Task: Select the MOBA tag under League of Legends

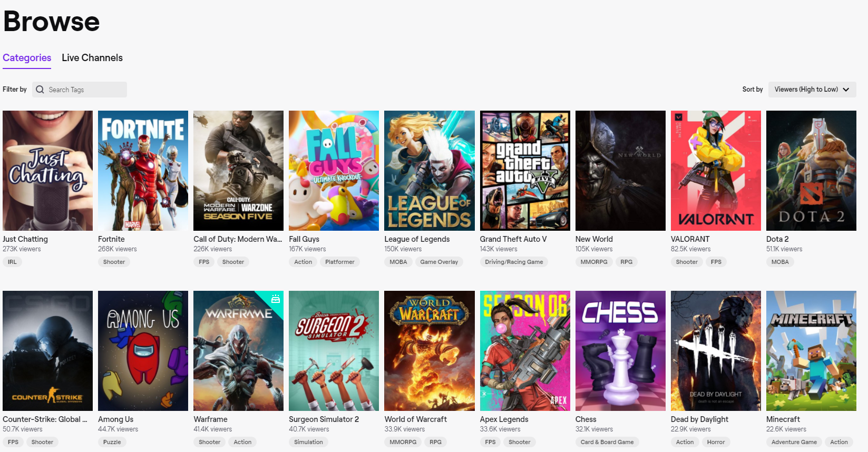Action: coord(398,262)
